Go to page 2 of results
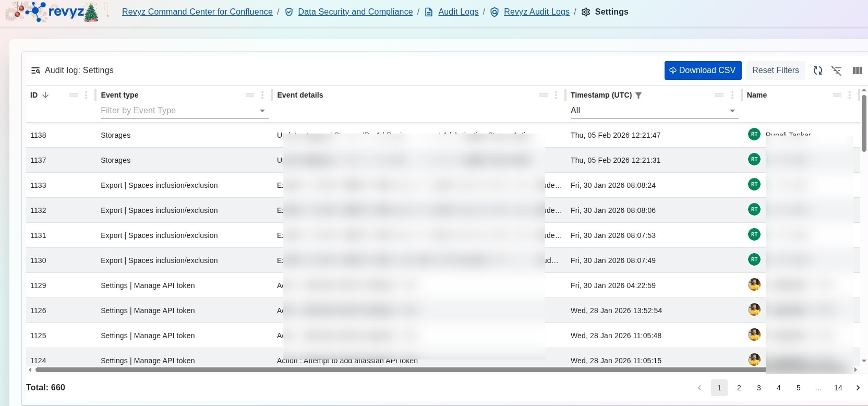This screenshot has height=406, width=868. pos(739,388)
